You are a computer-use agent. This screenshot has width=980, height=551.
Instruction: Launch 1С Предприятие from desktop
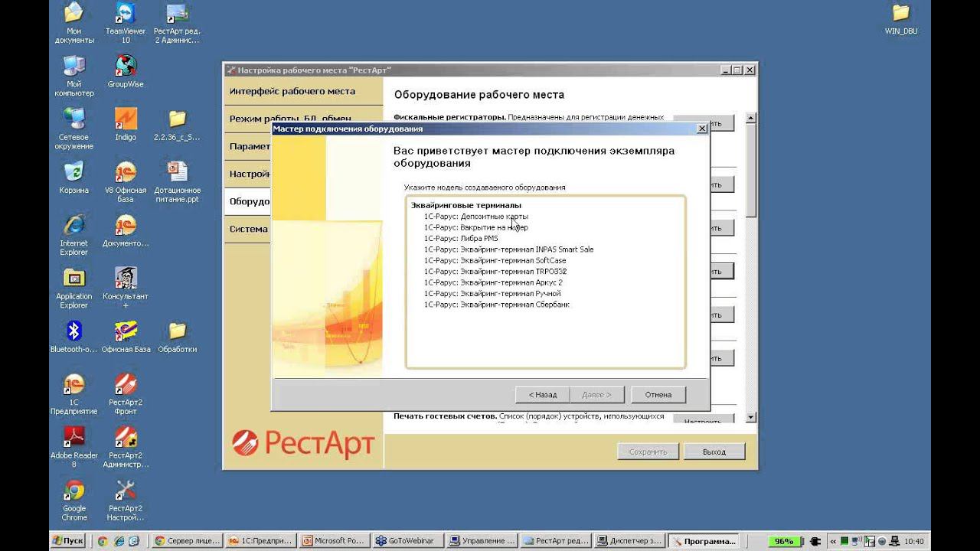coord(73,393)
